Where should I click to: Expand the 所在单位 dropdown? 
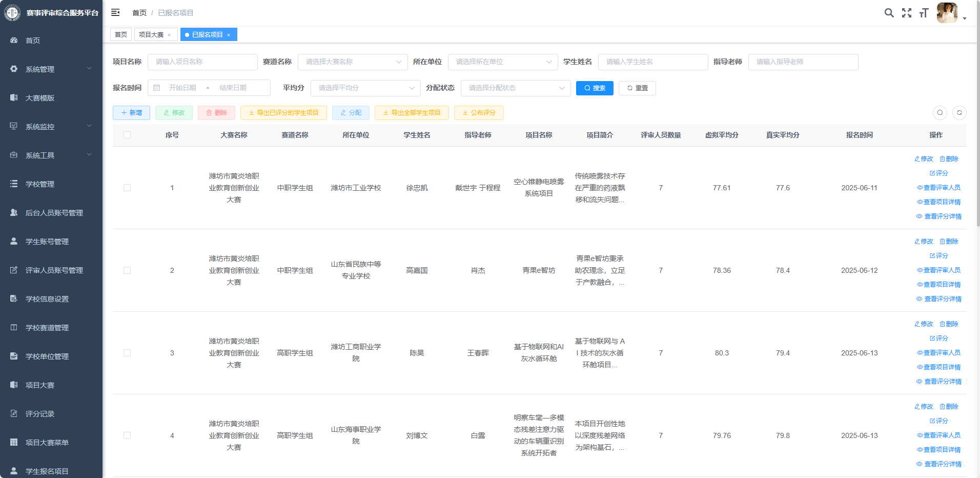[x=503, y=62]
